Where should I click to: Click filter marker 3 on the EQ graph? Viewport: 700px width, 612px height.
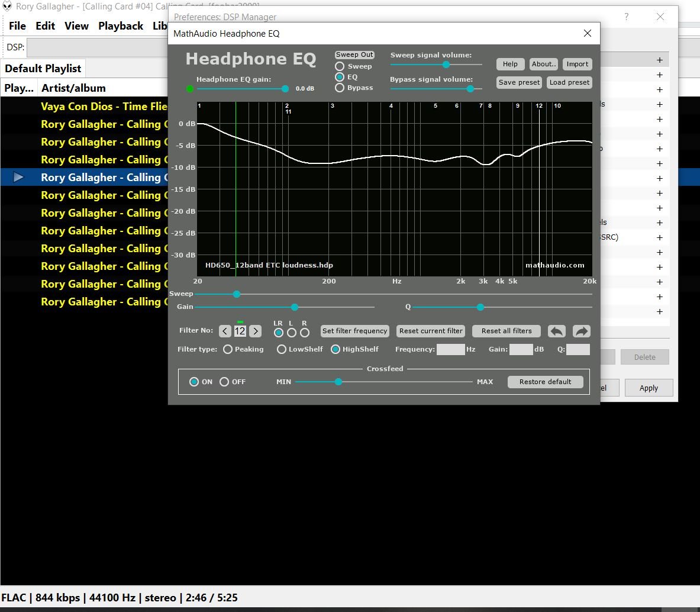[333, 106]
